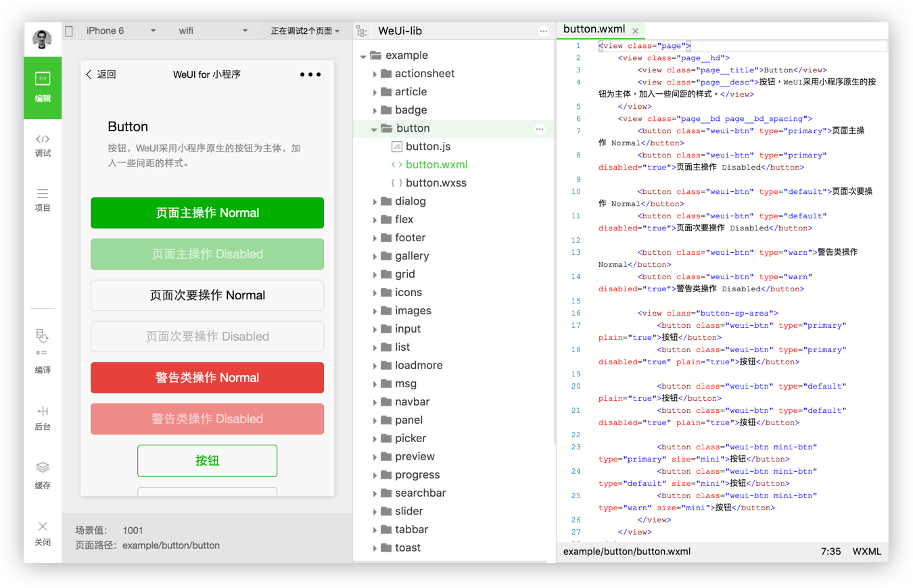Click the article folder icon
Image resolution: width=913 pixels, height=588 pixels.
[386, 92]
